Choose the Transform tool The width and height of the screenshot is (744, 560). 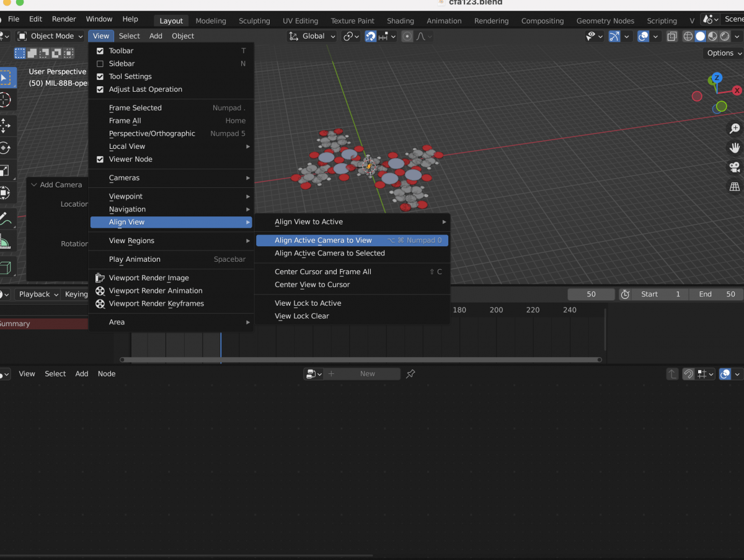coord(4,192)
